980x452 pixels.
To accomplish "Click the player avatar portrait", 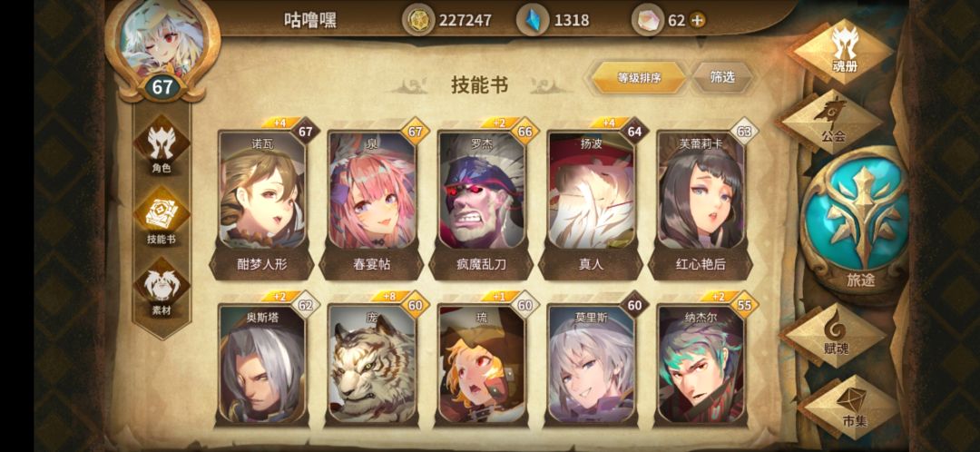I will [162, 41].
